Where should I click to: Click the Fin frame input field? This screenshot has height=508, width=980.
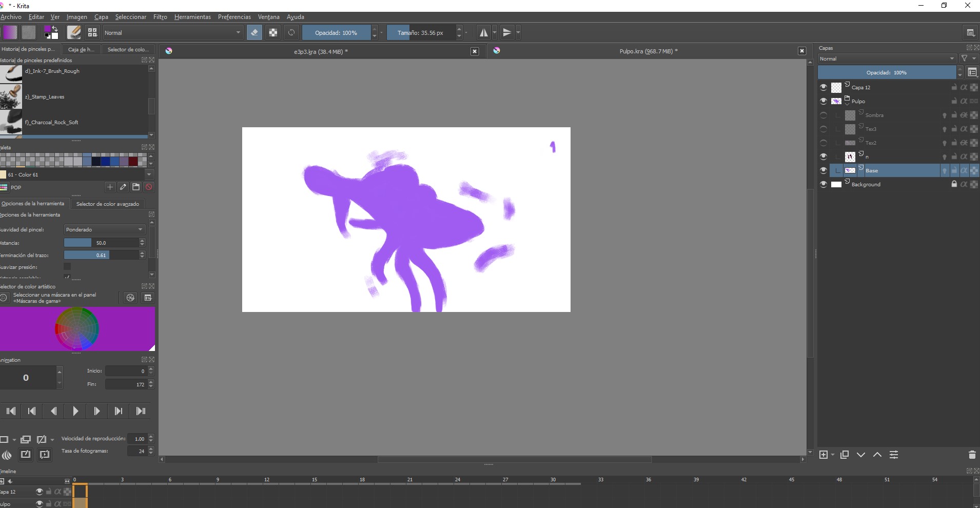click(126, 384)
